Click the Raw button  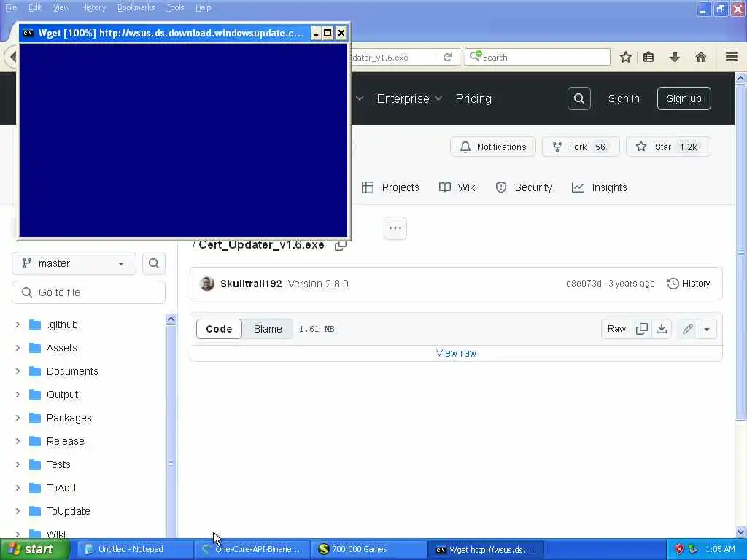616,329
